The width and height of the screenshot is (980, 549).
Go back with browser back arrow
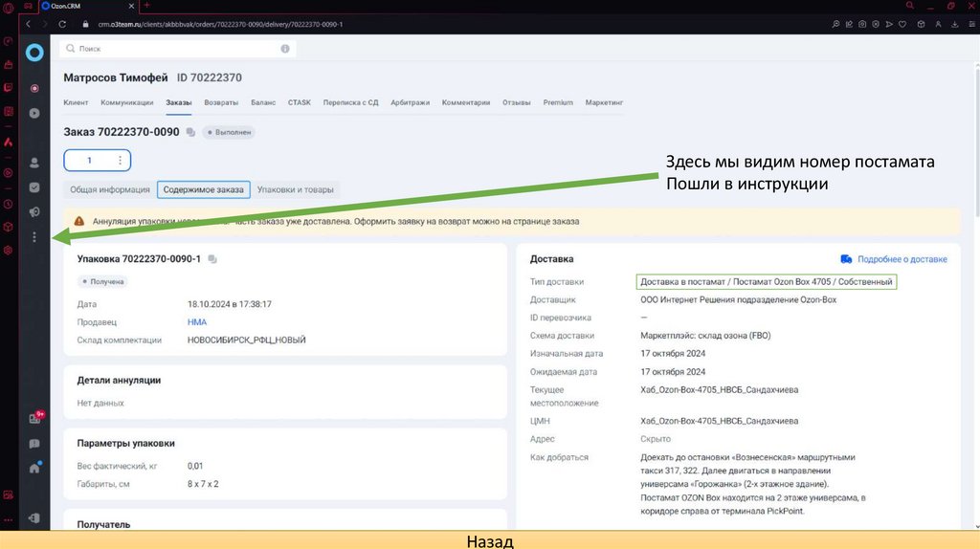click(28, 24)
